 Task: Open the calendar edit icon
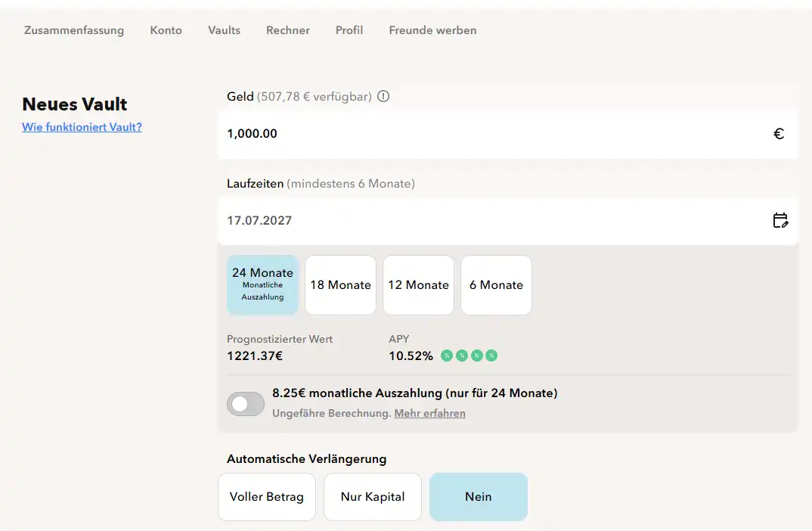pyautogui.click(x=780, y=220)
